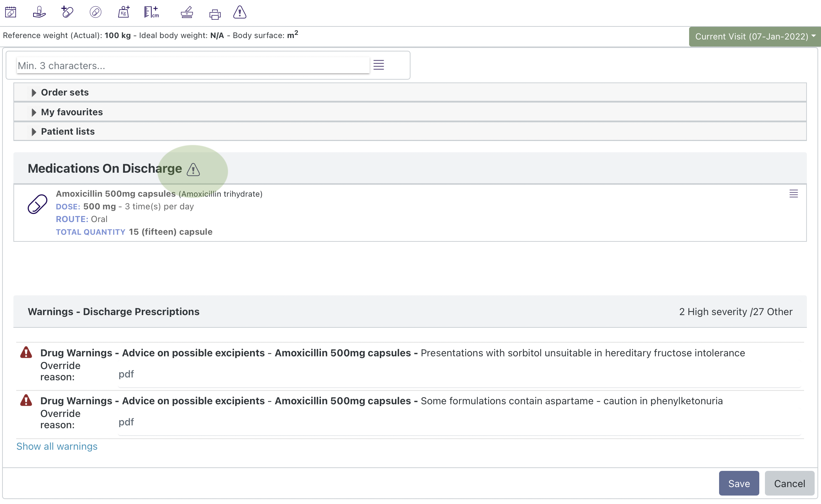The height and width of the screenshot is (504, 821).
Task: Open the Current Visit dropdown
Action: click(x=755, y=36)
